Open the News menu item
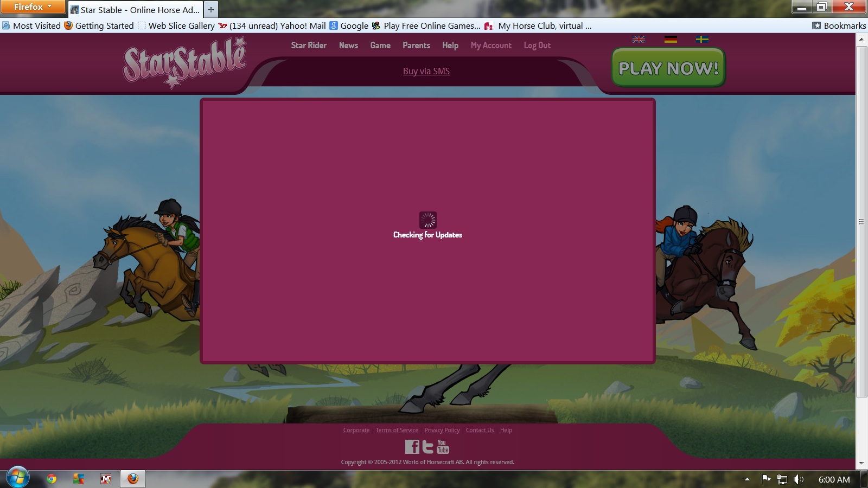The image size is (868, 488). tap(348, 46)
